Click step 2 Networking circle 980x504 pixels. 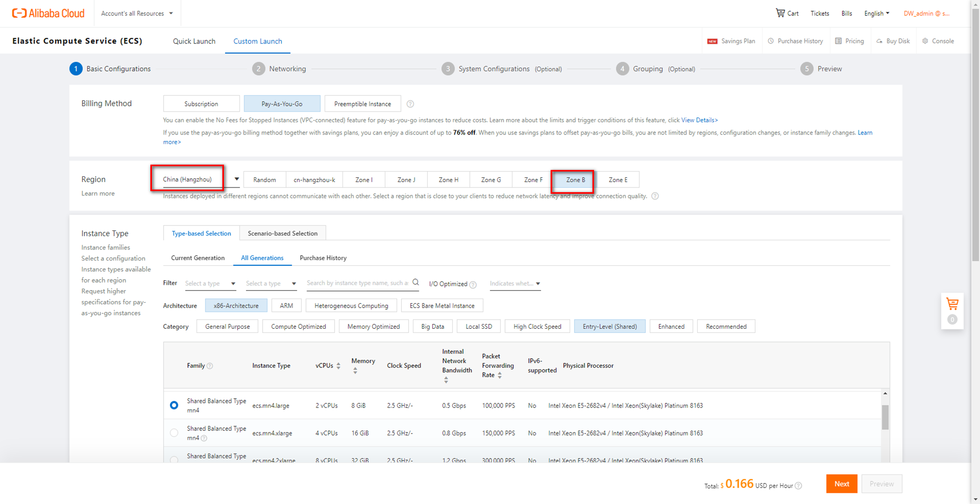(258, 69)
